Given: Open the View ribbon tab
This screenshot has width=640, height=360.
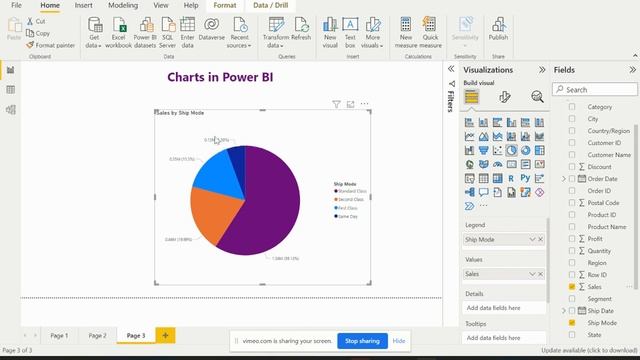Looking at the screenshot, I should [x=161, y=5].
